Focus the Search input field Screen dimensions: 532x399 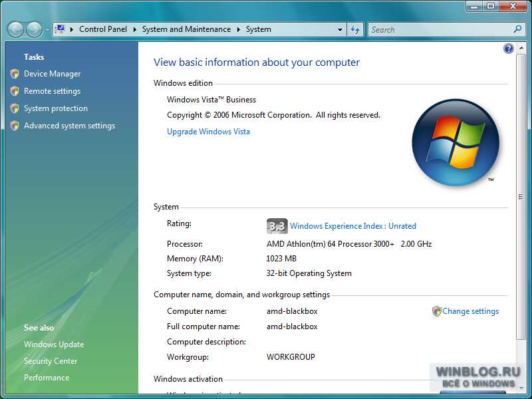click(x=441, y=29)
